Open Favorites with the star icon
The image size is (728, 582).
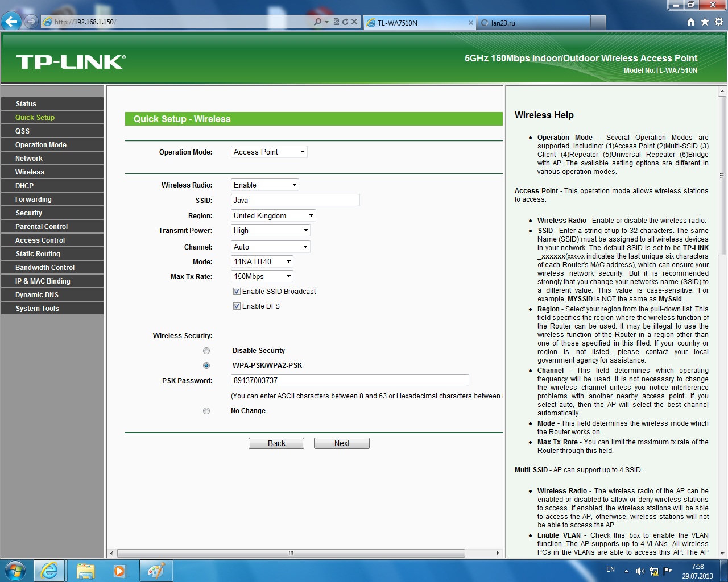tap(705, 22)
